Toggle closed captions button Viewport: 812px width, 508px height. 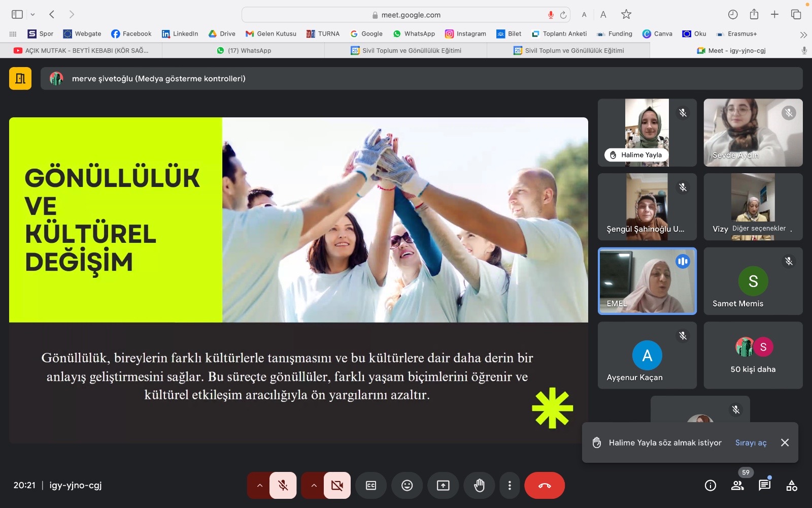click(x=371, y=486)
